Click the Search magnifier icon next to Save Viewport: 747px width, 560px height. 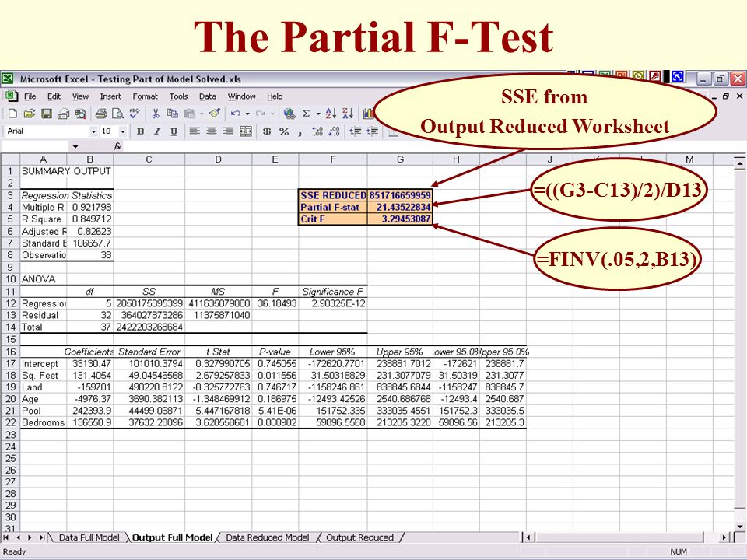click(80, 114)
